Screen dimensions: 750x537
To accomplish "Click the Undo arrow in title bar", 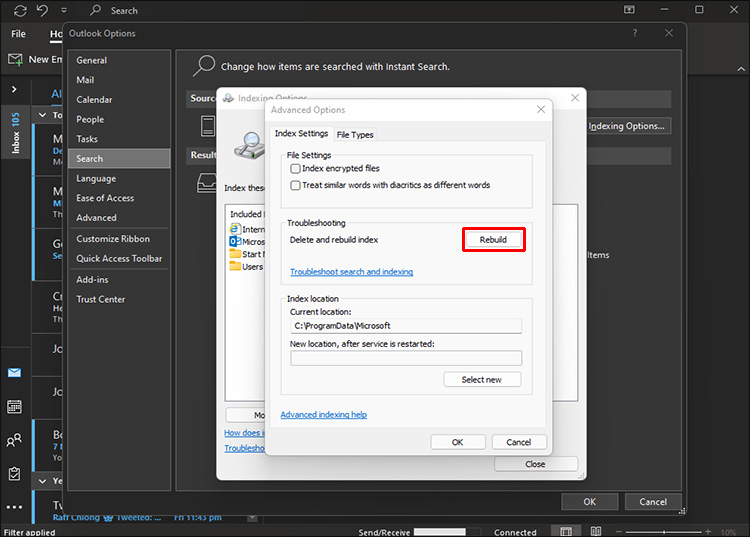I will (x=42, y=10).
